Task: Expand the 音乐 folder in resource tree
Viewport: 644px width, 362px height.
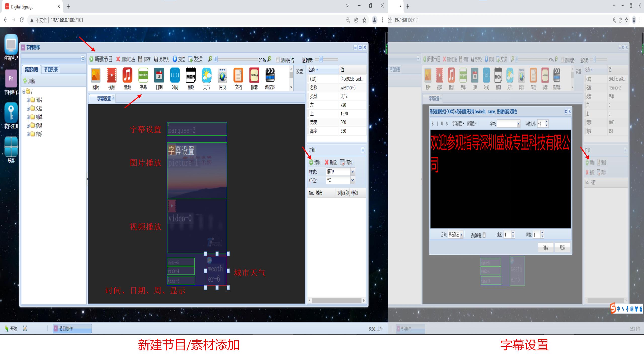Action: [x=28, y=134]
